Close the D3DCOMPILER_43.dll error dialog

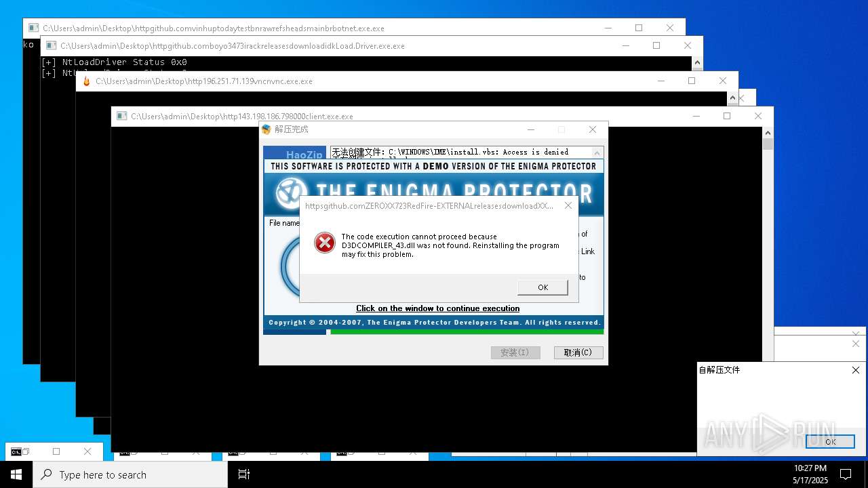[568, 205]
